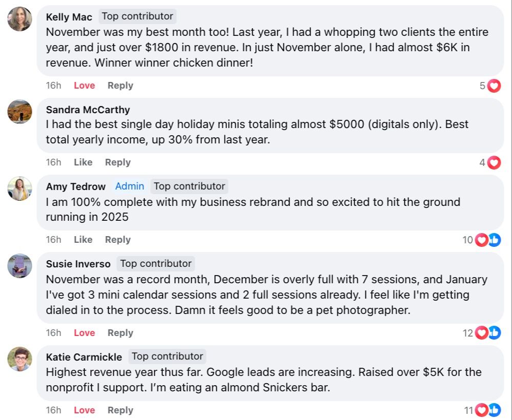This screenshot has width=512, height=420.
Task: Click Kelly Mac's profile picture
Action: [20, 19]
